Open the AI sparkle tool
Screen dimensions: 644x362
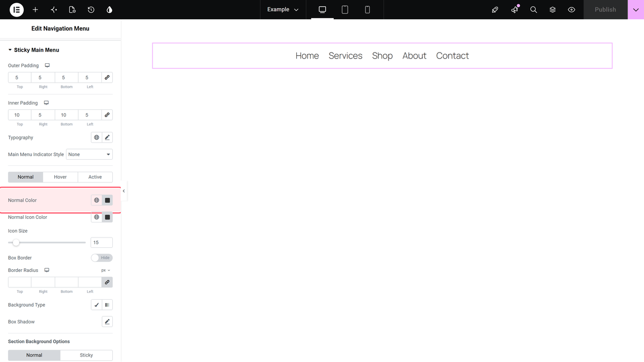54,10
